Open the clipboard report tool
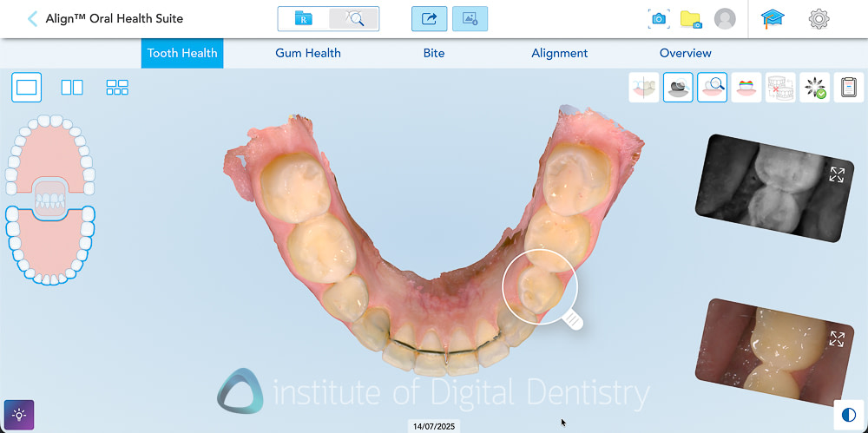 (849, 88)
